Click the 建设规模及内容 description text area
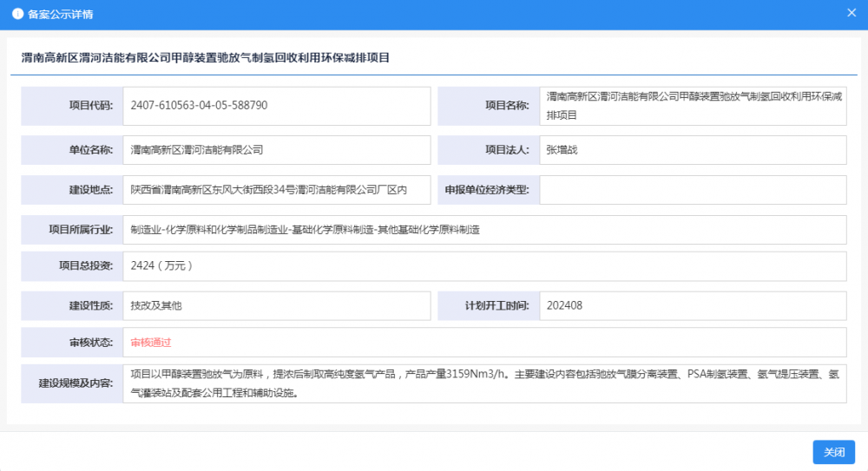The width and height of the screenshot is (868, 471). pyautogui.click(x=484, y=383)
